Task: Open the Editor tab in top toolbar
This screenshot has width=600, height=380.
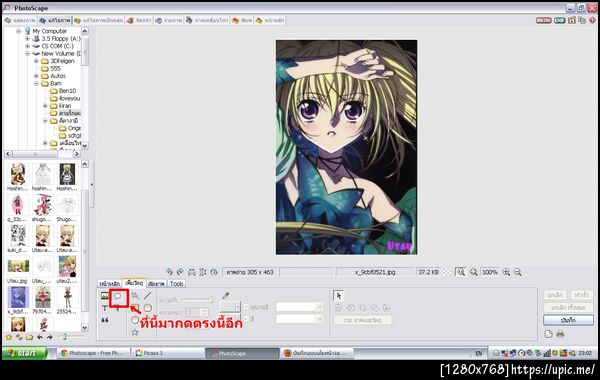Action: click(55, 20)
